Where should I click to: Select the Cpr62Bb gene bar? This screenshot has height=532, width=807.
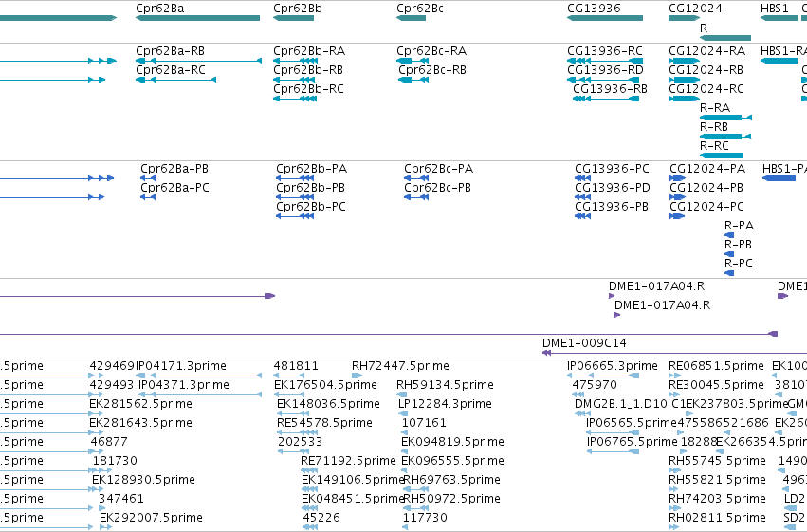click(293, 18)
